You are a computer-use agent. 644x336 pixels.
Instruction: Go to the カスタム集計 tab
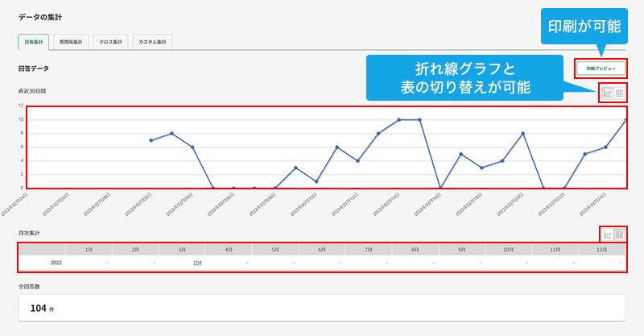click(x=153, y=41)
